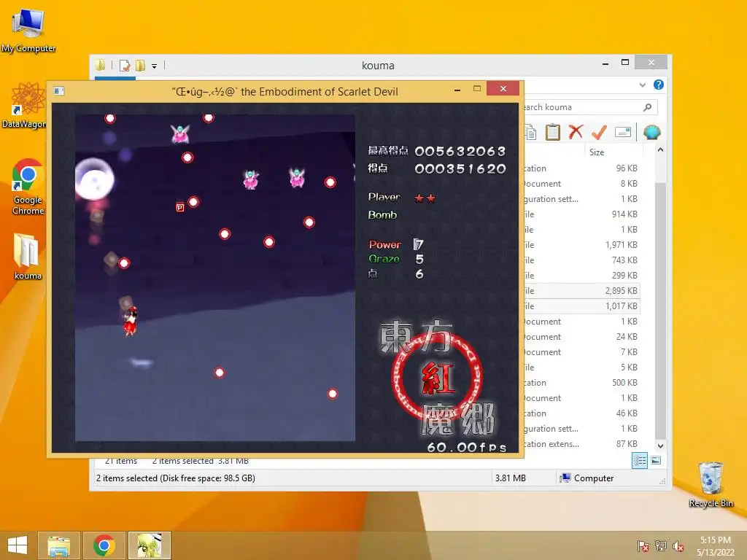Open Chrome from the taskbar

point(104,545)
